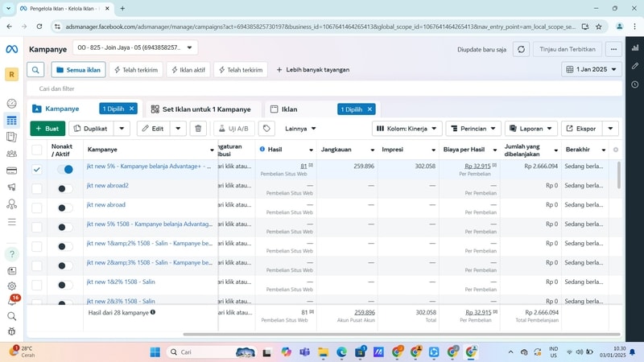
Task: Expand the Duplikat dropdown arrow
Action: [x=122, y=129]
